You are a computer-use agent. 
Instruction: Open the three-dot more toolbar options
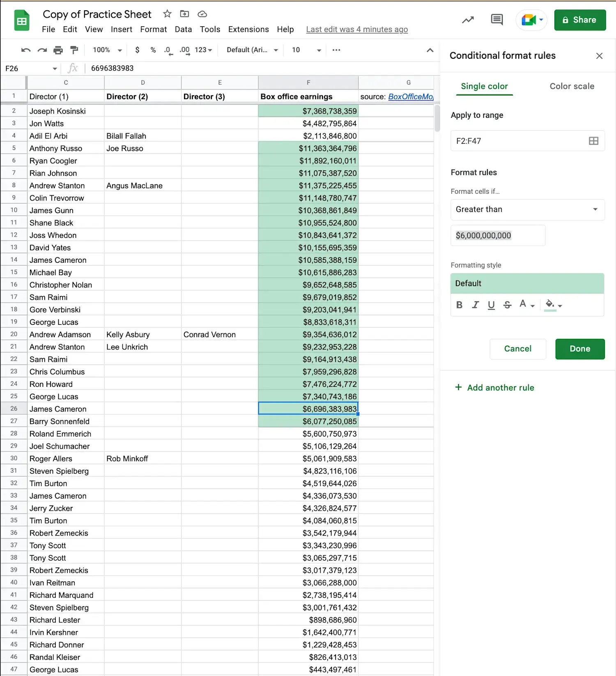(336, 50)
